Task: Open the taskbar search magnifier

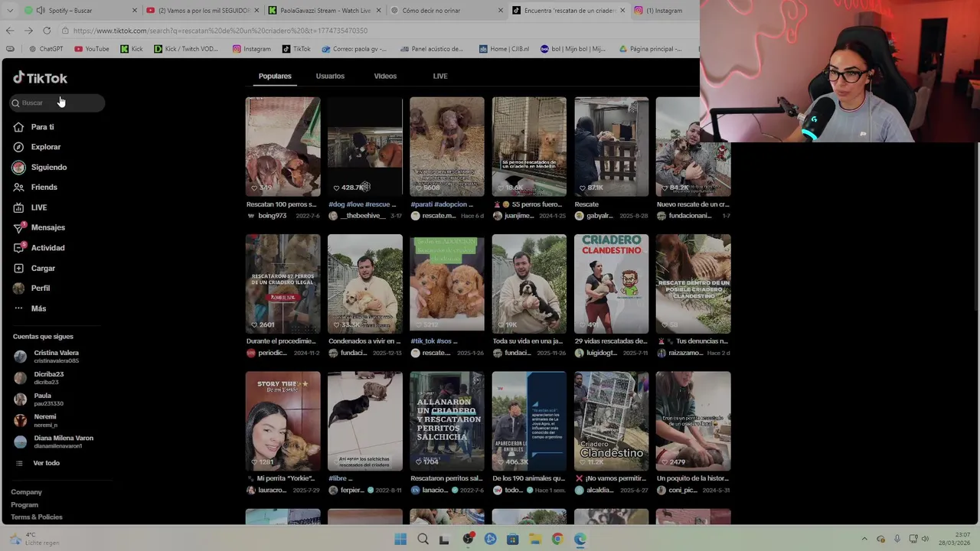Action: click(423, 539)
